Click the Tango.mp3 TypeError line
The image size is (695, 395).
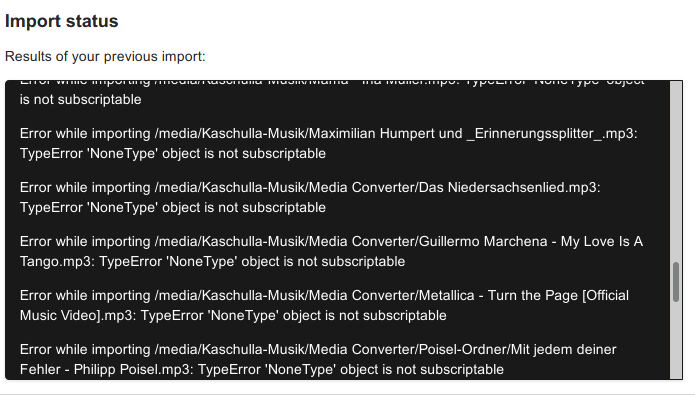(212, 262)
